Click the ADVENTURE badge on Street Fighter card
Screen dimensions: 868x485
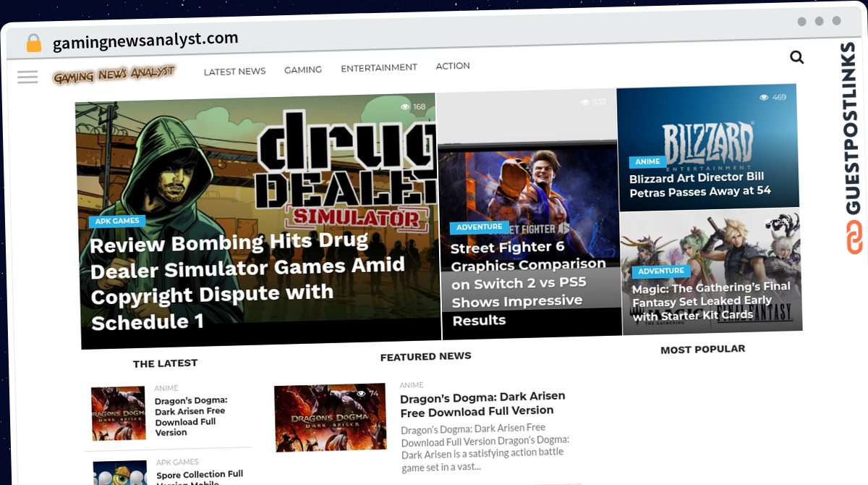pos(479,227)
